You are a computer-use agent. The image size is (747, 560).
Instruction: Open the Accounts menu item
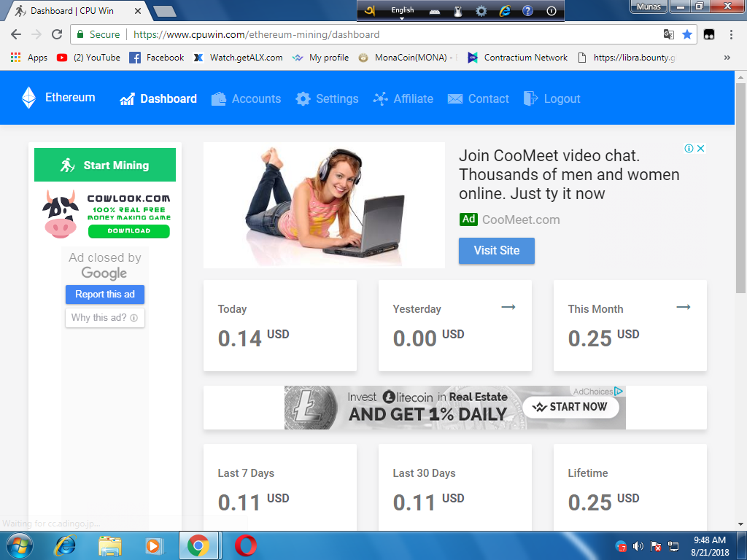tap(246, 98)
